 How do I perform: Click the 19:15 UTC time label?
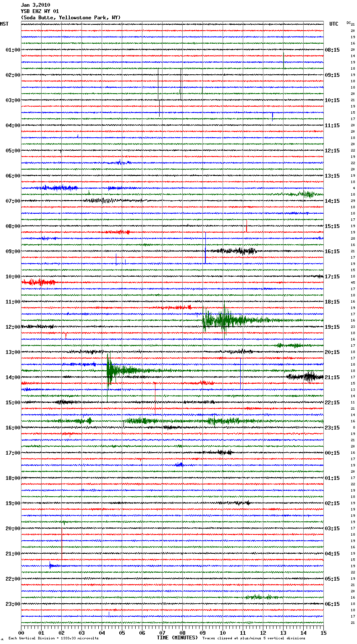pyautogui.click(x=332, y=327)
